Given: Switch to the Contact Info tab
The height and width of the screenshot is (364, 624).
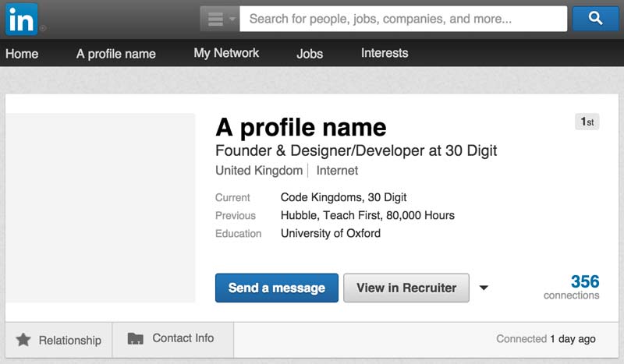Looking at the screenshot, I should (173, 340).
